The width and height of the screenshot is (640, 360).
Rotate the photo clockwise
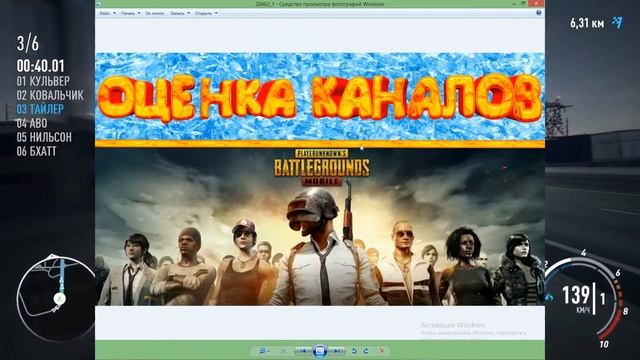coord(366,351)
